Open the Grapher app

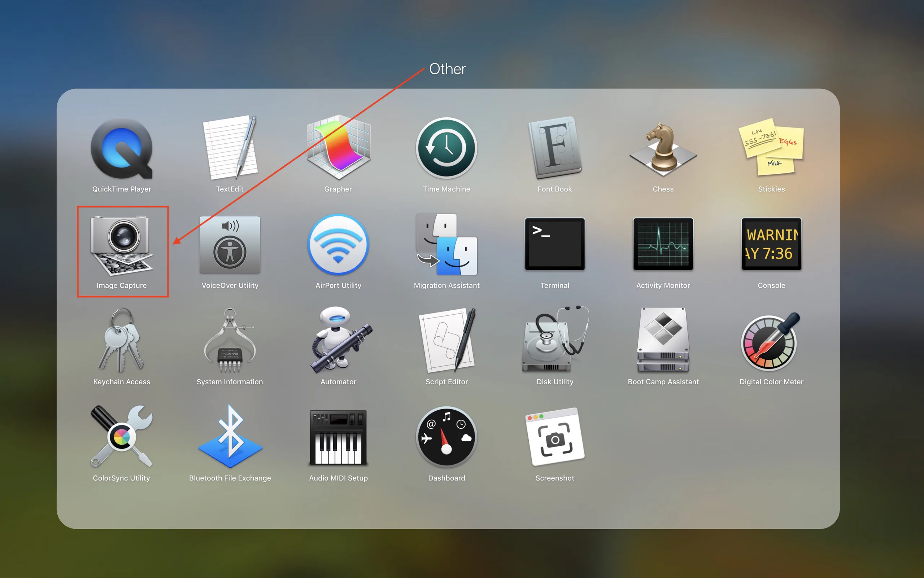point(338,147)
